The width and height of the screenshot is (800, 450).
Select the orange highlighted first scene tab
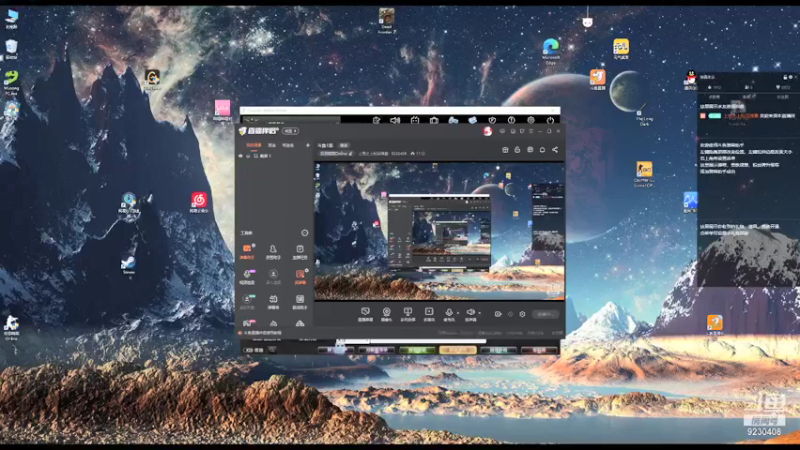coord(254,145)
